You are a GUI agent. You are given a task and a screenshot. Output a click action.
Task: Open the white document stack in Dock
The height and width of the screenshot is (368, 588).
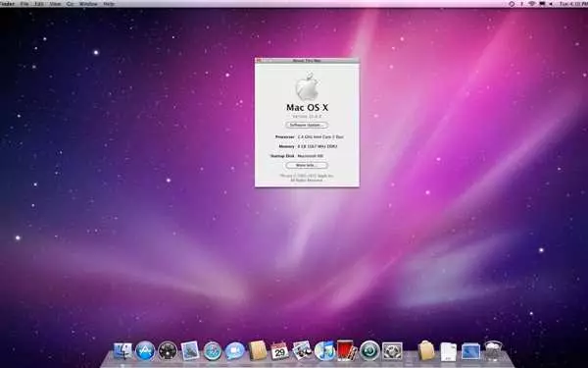(449, 351)
